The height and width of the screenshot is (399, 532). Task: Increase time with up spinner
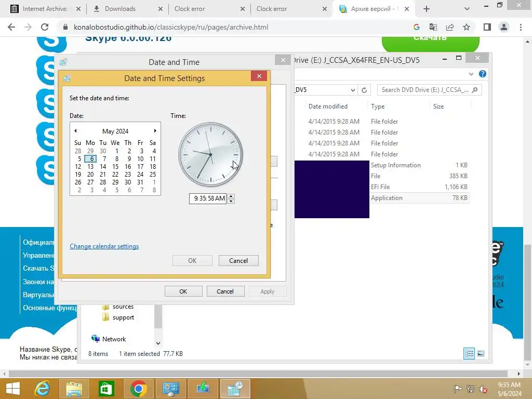pyautogui.click(x=231, y=196)
